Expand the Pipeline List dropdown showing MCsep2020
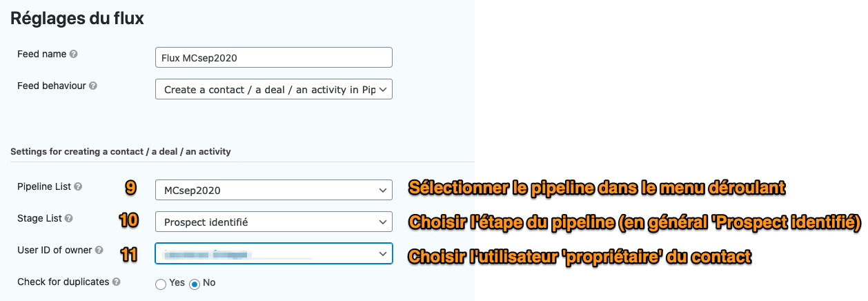This screenshot has height=301, width=868. 274,190
